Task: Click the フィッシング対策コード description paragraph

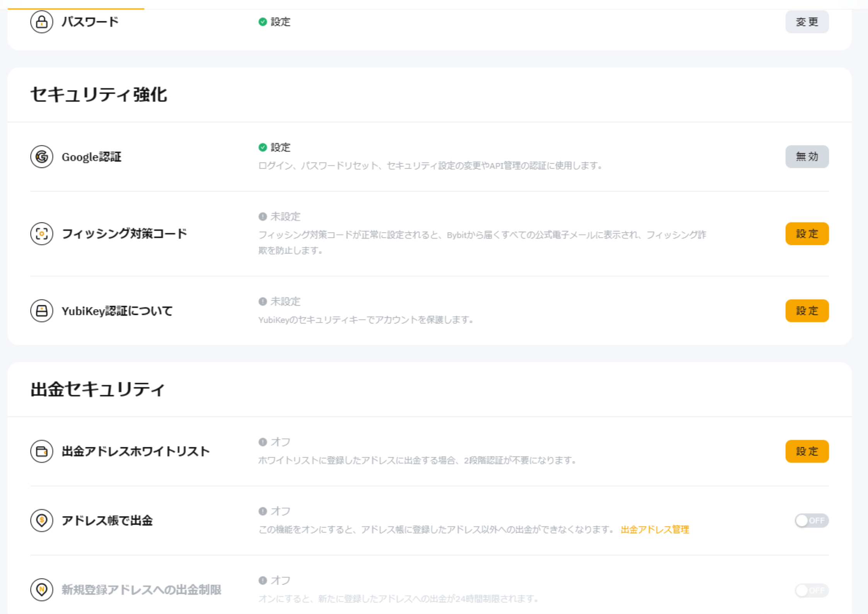Action: coord(482,243)
